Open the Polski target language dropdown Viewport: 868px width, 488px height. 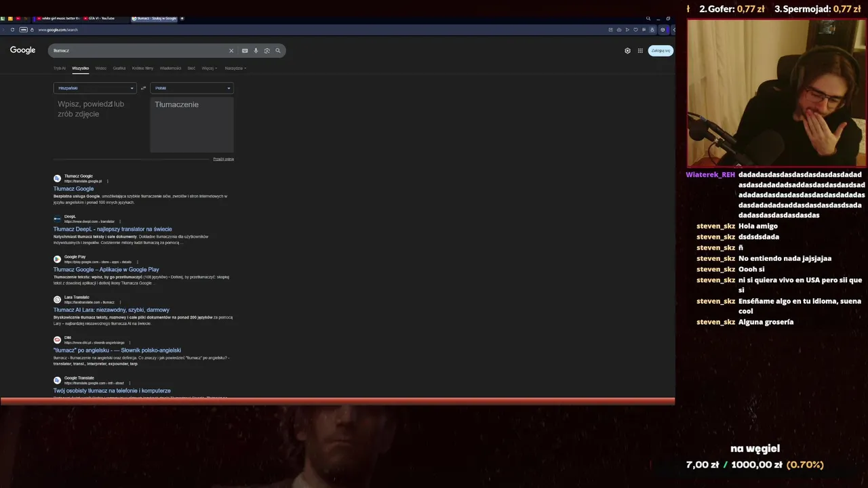tap(192, 88)
